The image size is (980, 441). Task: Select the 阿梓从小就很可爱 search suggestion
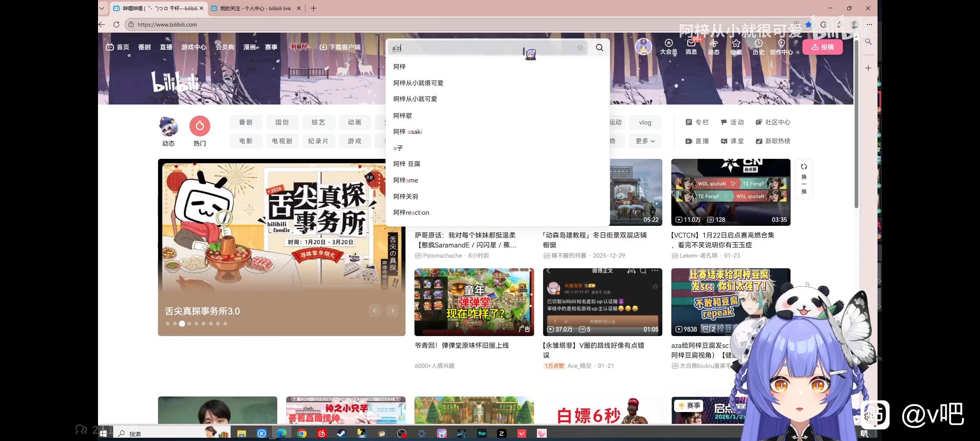coord(418,83)
